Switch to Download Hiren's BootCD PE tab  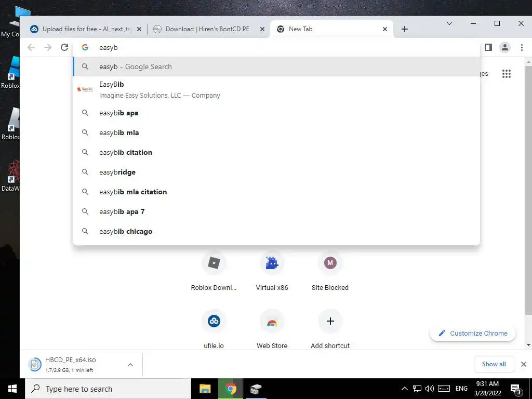coord(209,29)
